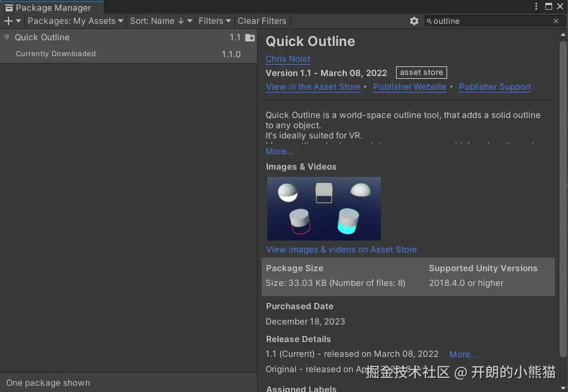
Task: Close the Package Manager window
Action: click(x=560, y=6)
